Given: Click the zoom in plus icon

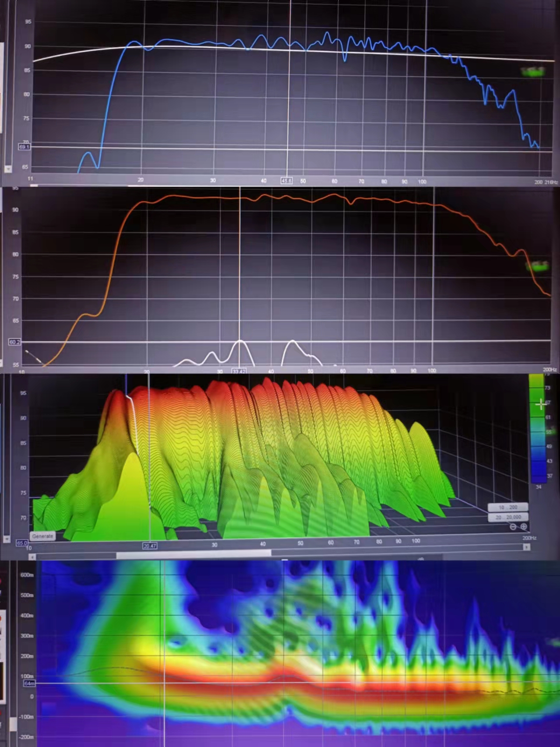Looking at the screenshot, I should click(523, 527).
